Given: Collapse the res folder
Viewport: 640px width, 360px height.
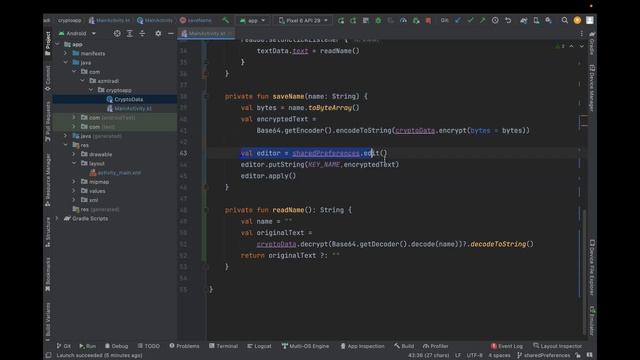Looking at the screenshot, I should [65, 145].
